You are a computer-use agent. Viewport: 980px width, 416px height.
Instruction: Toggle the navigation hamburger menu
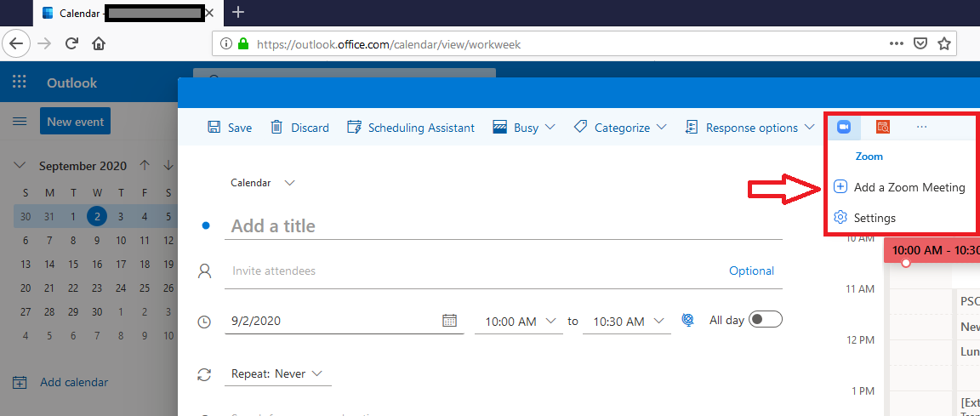pos(20,121)
